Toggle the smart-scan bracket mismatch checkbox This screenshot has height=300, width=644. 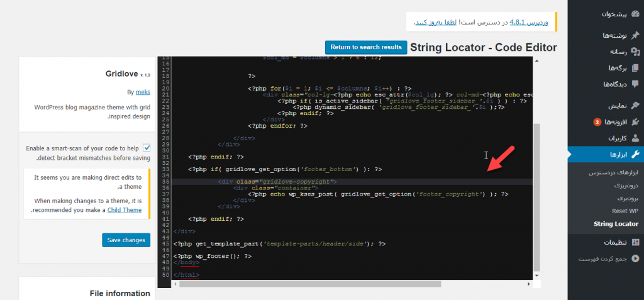click(147, 148)
